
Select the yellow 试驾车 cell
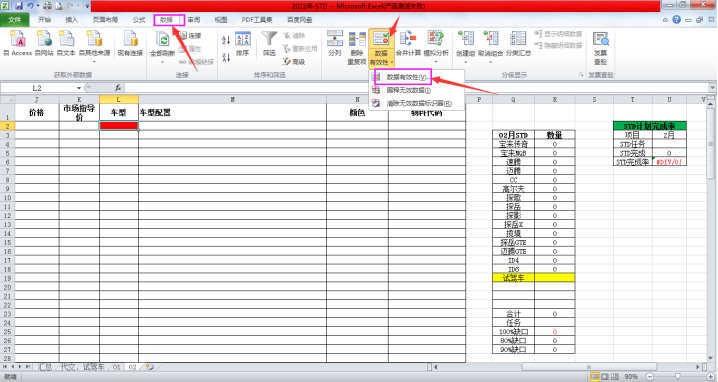click(513, 278)
